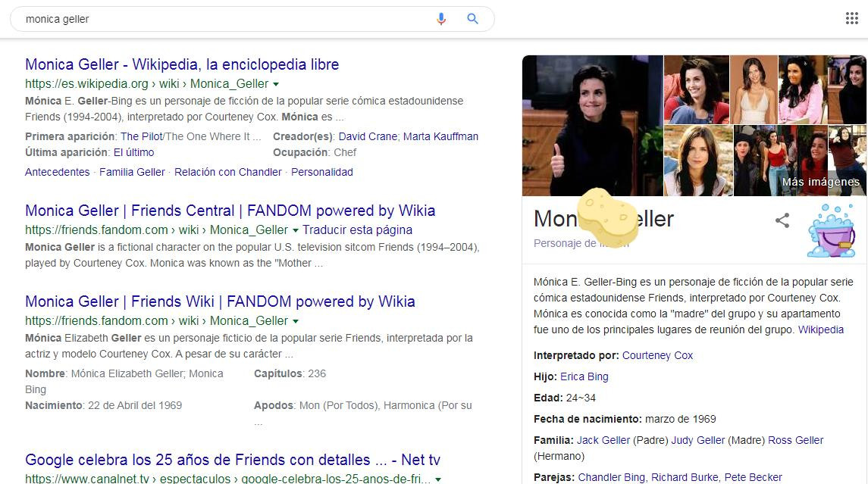868x484 pixels.
Task: Click Erica Bing link
Action: pos(584,376)
